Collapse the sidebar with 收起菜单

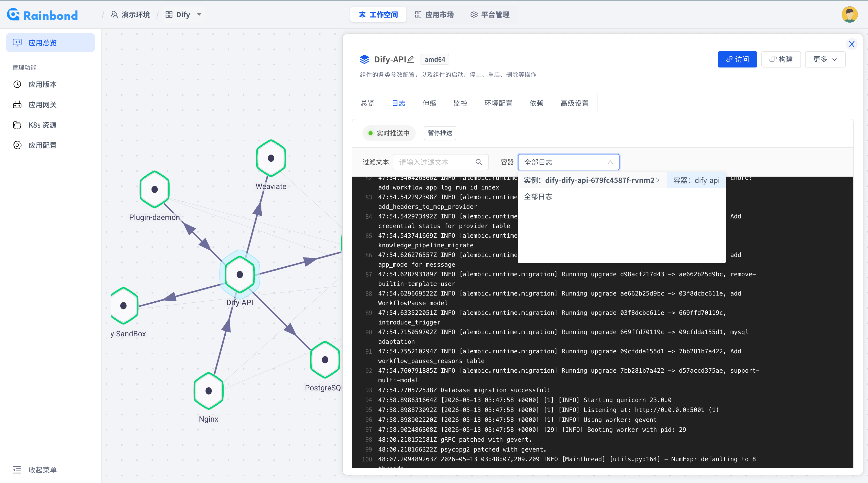coord(35,470)
